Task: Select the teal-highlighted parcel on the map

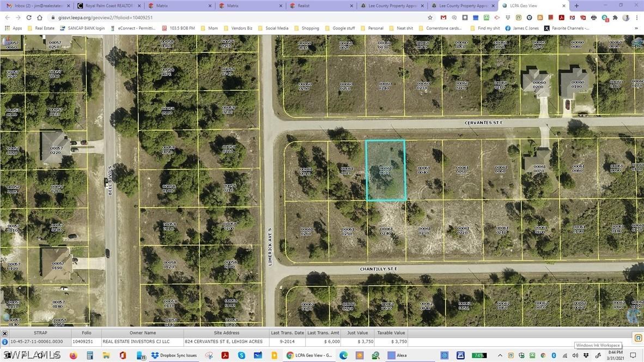Action: point(386,170)
